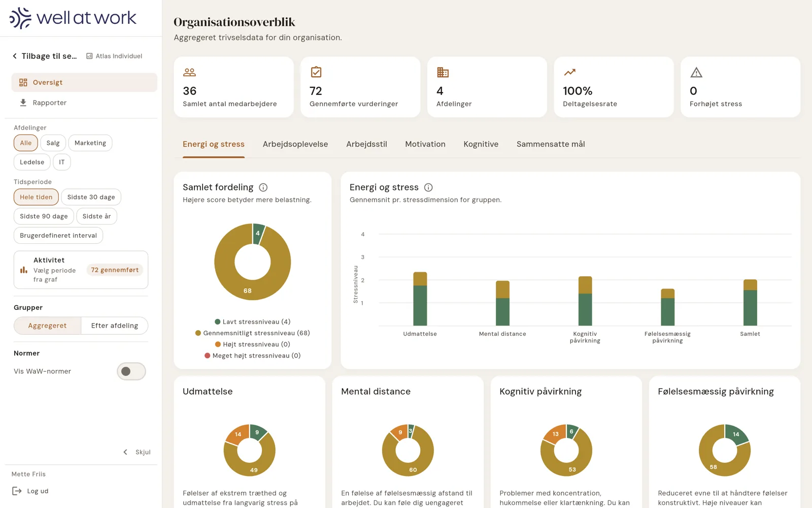Choose the Sidste 90 dage period
The width and height of the screenshot is (812, 508).
coord(44,216)
